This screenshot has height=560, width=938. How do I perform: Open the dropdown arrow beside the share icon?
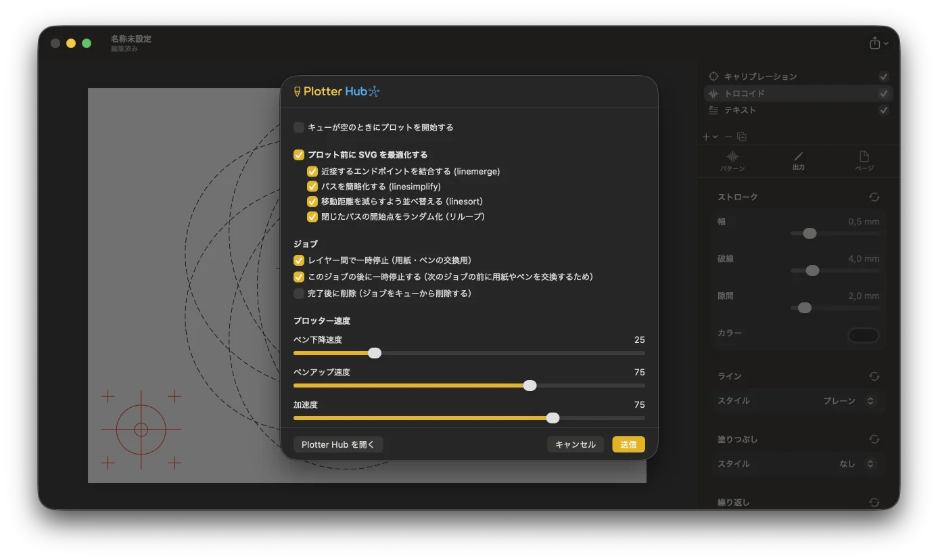(x=886, y=44)
